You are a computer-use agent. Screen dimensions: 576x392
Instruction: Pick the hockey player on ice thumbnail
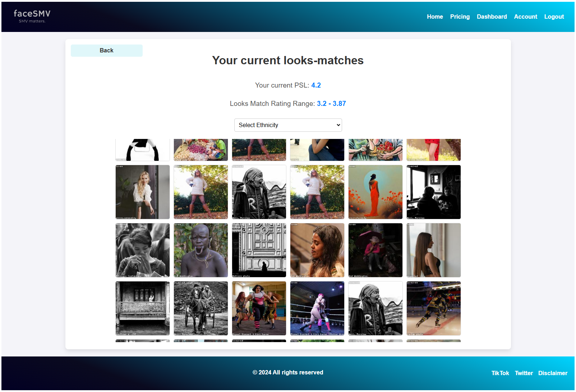[x=434, y=308]
